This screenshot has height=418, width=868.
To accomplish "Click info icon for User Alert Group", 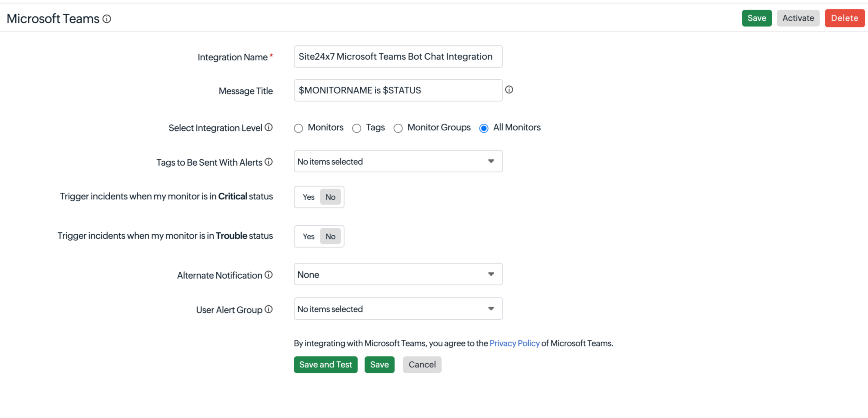I will 268,309.
